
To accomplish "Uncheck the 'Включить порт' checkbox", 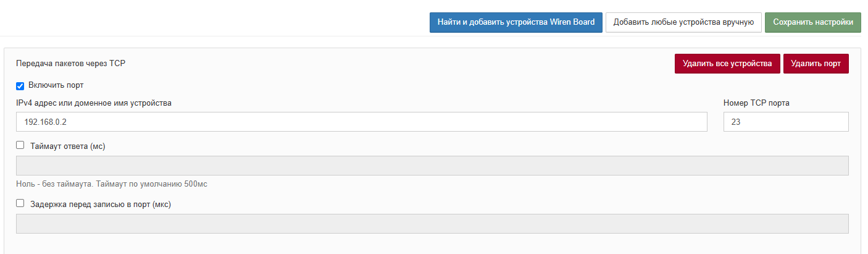I will (20, 85).
